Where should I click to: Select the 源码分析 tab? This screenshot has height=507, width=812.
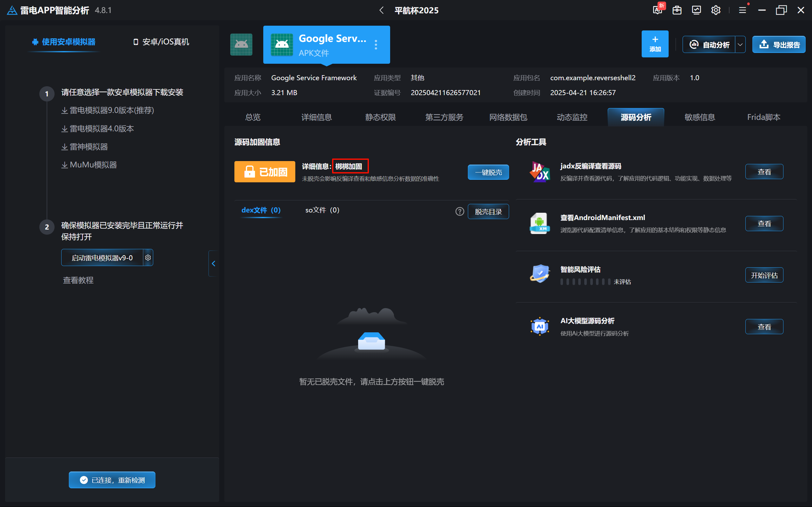[636, 117]
